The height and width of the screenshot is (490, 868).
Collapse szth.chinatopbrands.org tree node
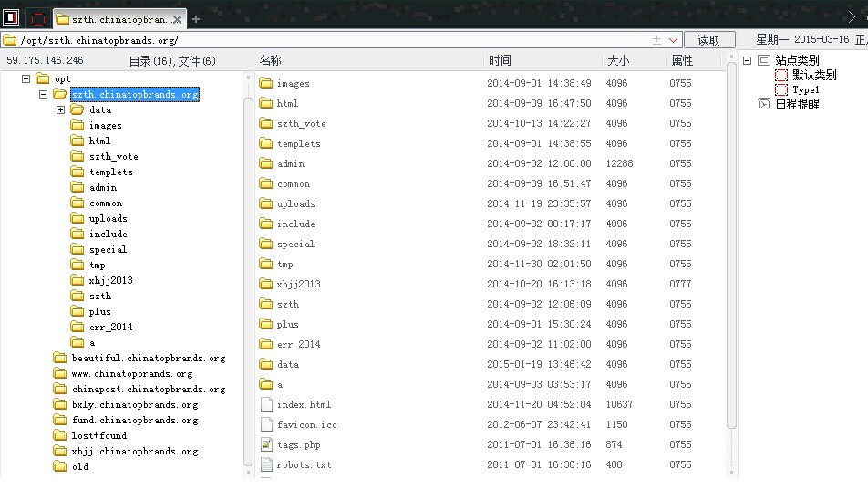[x=43, y=94]
